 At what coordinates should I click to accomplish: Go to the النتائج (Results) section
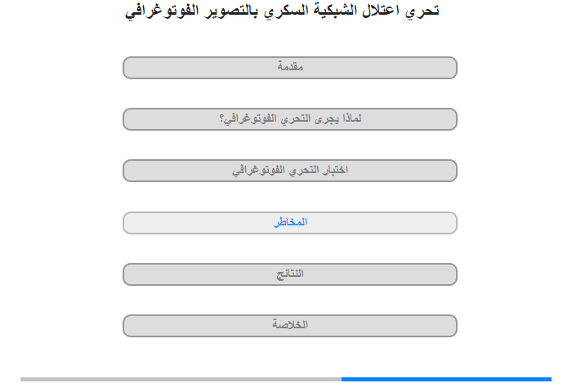click(290, 274)
